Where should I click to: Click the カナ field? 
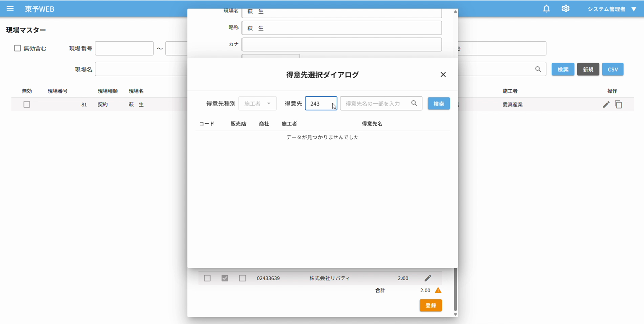342,44
